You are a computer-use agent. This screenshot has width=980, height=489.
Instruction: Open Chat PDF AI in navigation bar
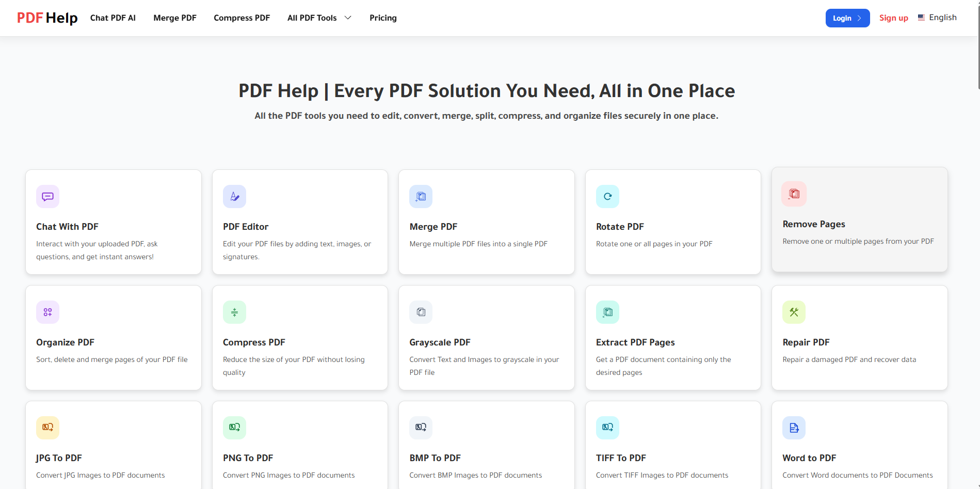[113, 18]
